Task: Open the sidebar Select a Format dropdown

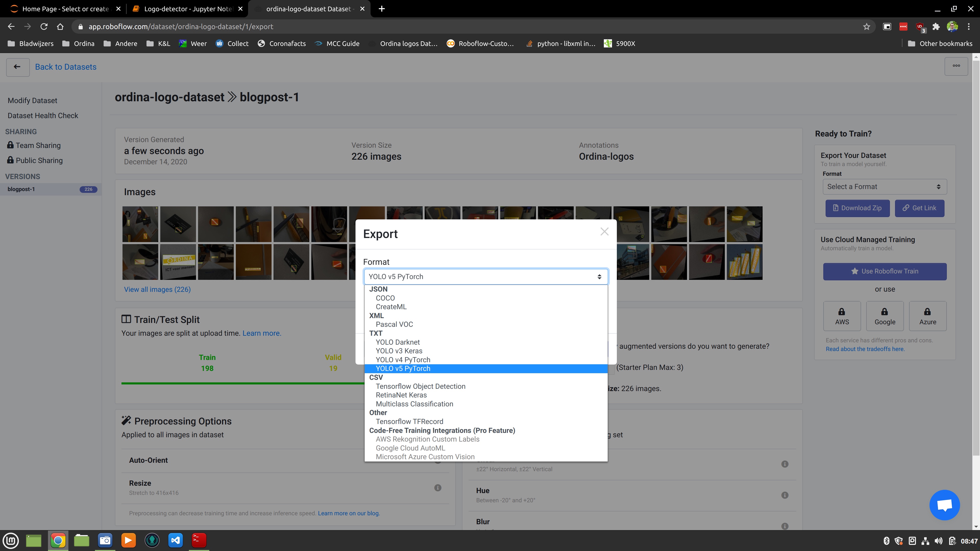Action: [885, 187]
